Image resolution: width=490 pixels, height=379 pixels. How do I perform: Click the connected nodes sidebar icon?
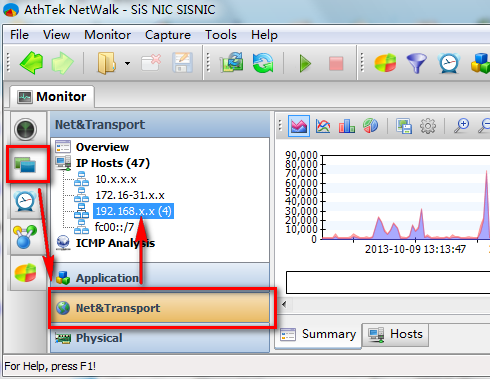click(25, 237)
